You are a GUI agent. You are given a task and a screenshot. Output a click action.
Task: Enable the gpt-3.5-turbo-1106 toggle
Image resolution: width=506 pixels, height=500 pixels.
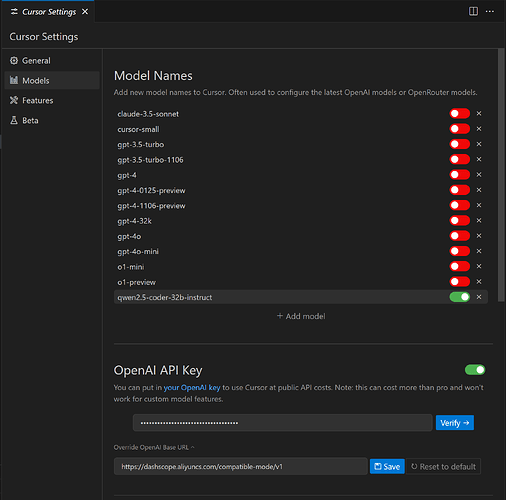click(x=460, y=160)
